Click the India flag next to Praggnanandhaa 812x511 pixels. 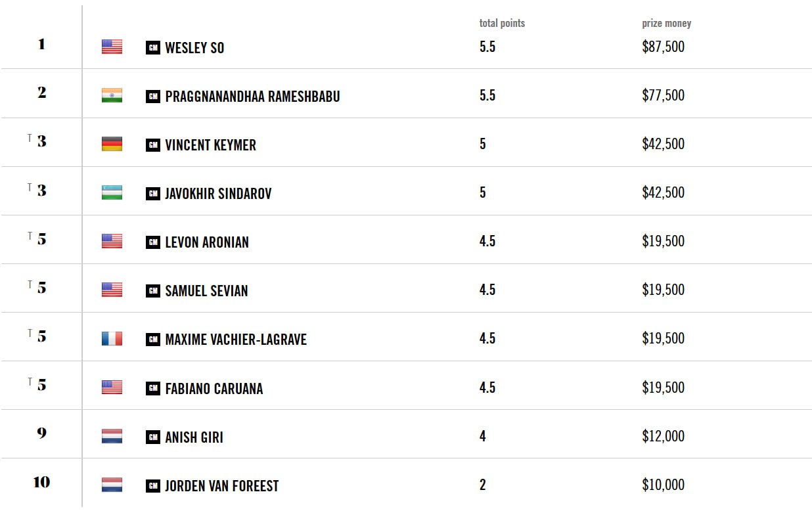[112, 95]
